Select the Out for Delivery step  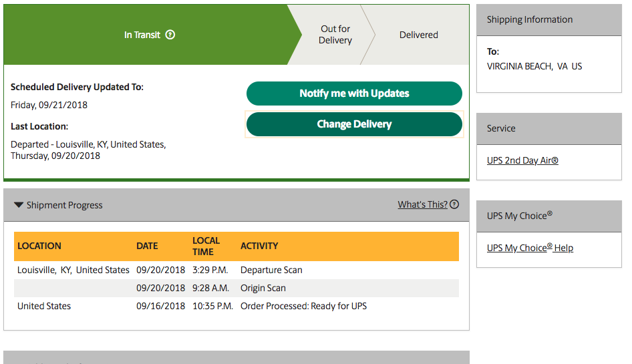[x=335, y=35]
